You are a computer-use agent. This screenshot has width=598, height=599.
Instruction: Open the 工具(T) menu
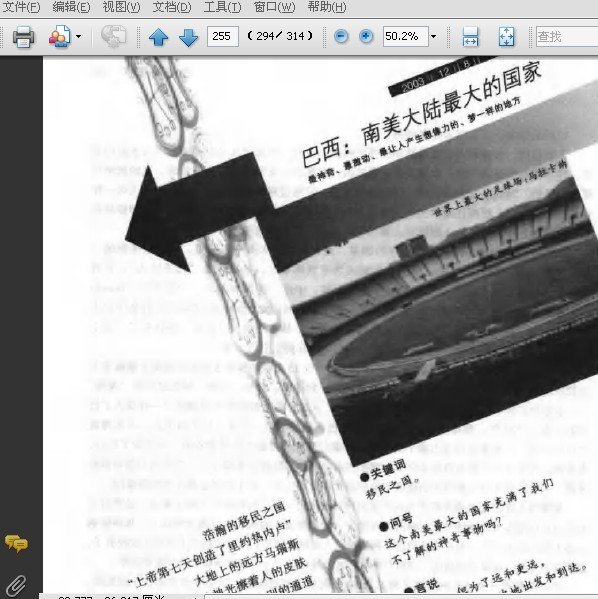[x=222, y=7]
